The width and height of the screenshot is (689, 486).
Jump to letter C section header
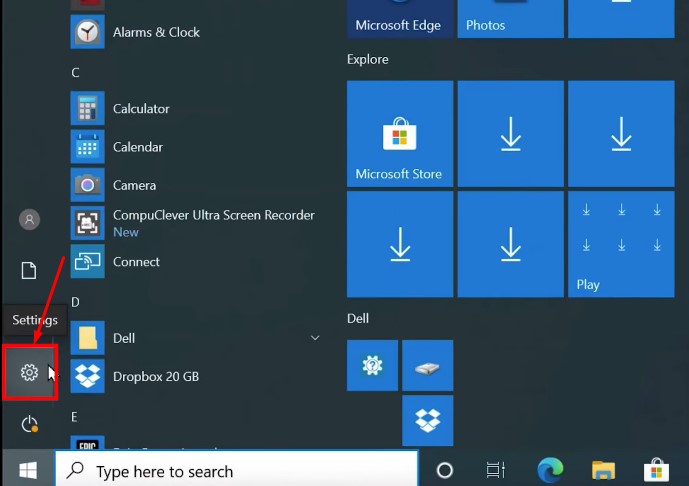point(76,73)
